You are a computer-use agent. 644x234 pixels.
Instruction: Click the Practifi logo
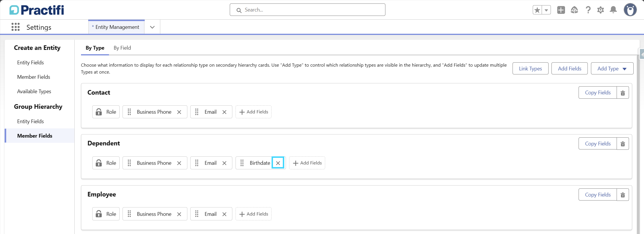point(37,10)
